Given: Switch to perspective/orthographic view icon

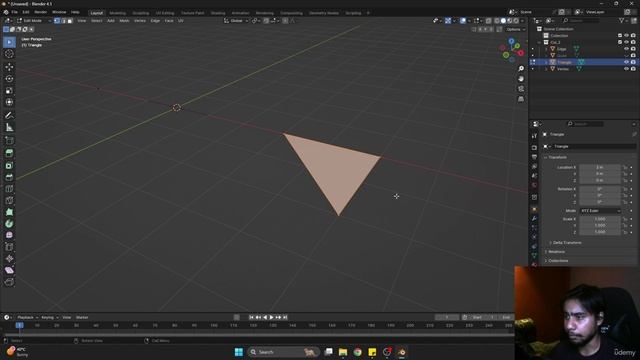Looking at the screenshot, I should (521, 99).
